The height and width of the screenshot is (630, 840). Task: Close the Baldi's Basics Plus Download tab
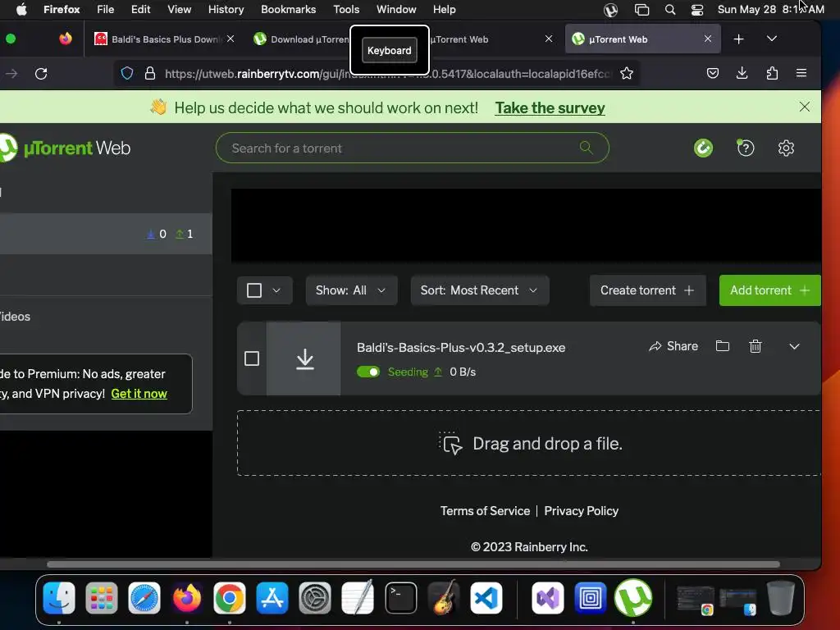pyautogui.click(x=231, y=39)
